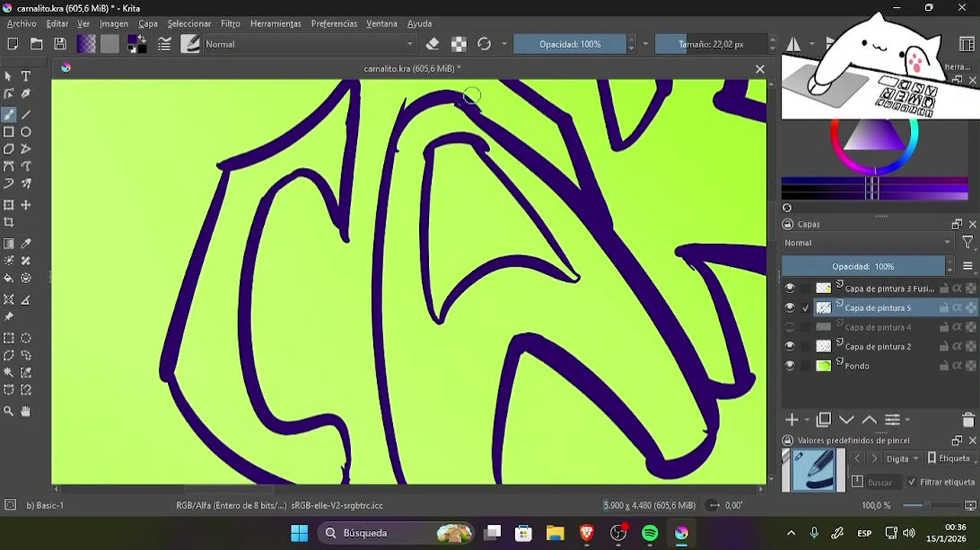Open the Preferencias menu

334,24
